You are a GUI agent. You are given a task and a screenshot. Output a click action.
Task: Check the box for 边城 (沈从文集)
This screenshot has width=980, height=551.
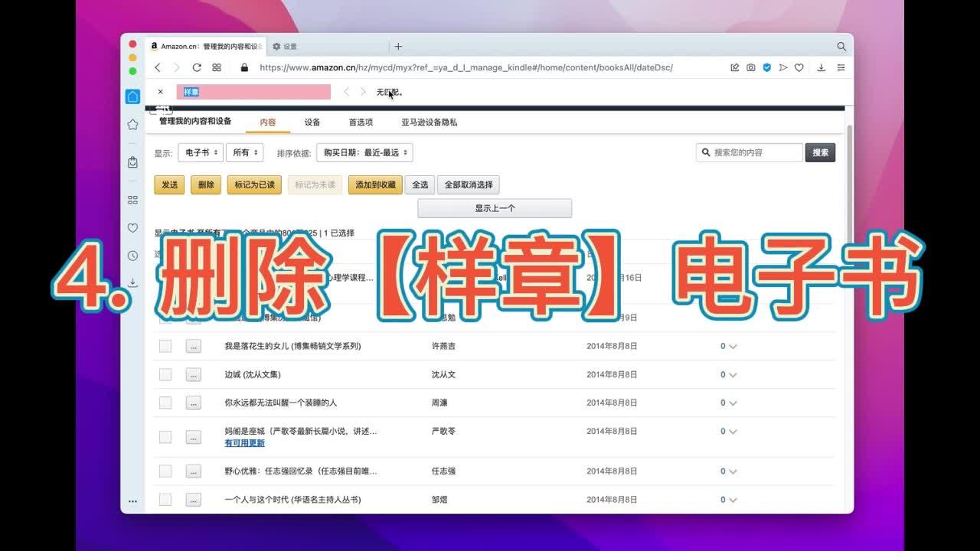(165, 374)
